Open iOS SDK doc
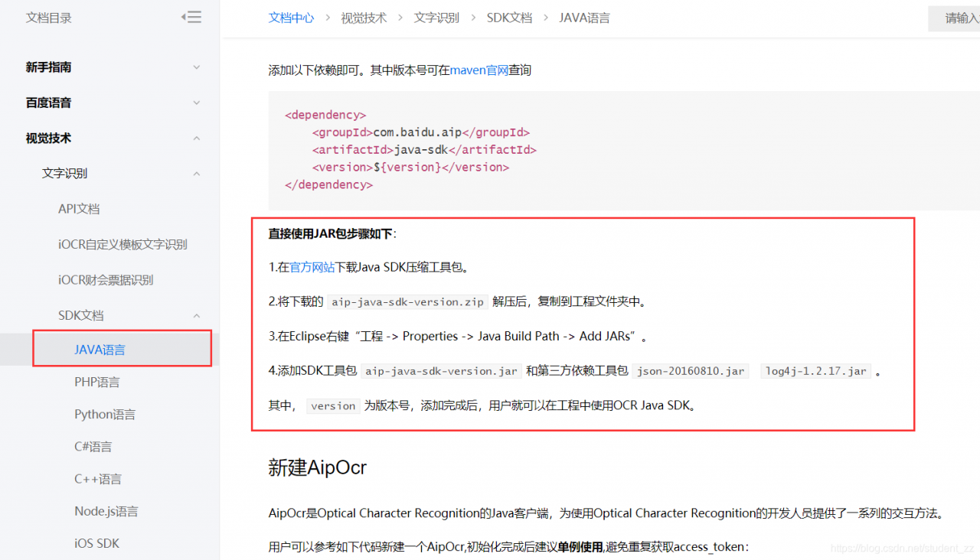 point(97,543)
